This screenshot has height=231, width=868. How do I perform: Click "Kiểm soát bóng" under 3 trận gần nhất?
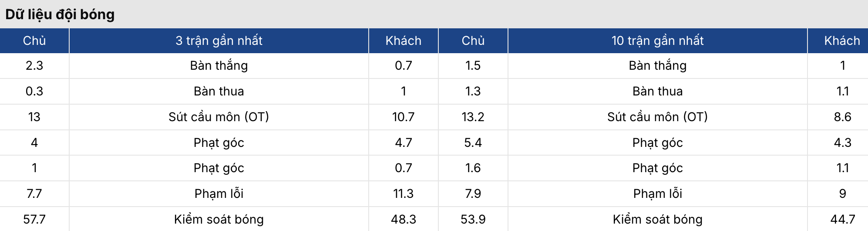tap(219, 219)
